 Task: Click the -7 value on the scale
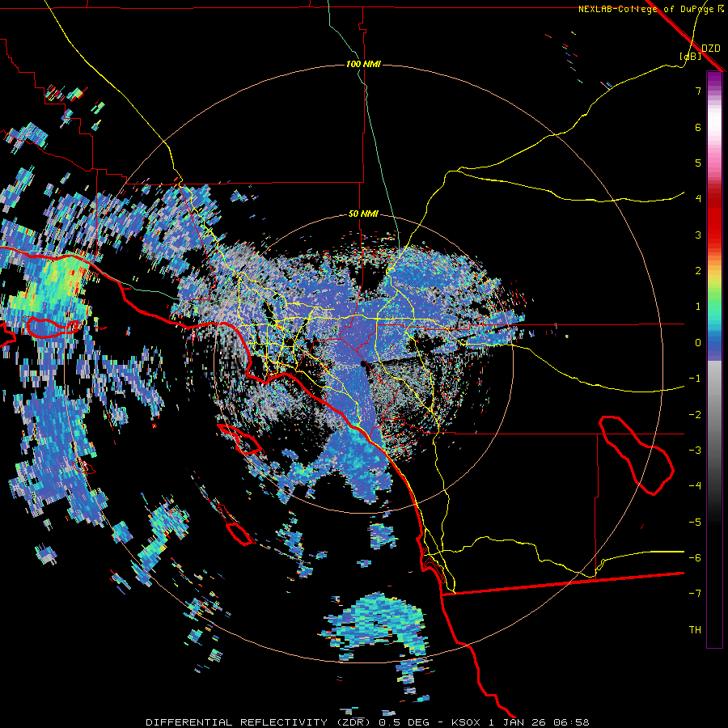[x=695, y=594]
